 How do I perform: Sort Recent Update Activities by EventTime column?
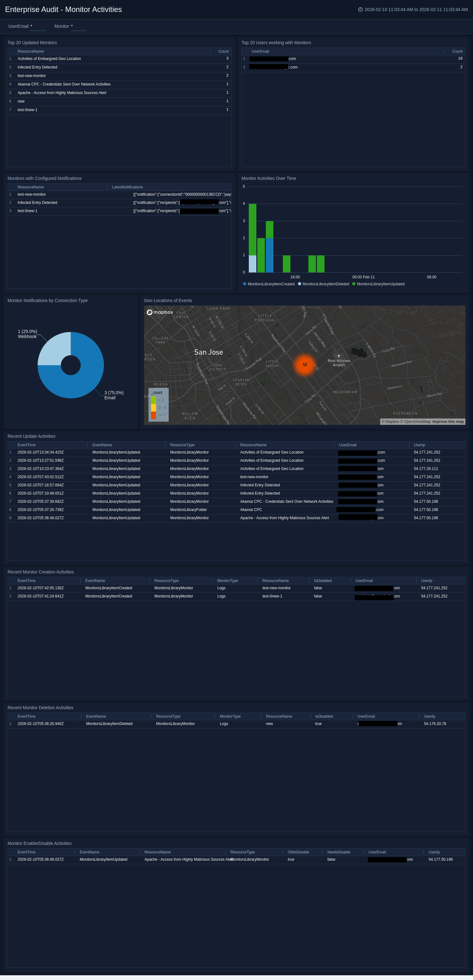(x=26, y=445)
